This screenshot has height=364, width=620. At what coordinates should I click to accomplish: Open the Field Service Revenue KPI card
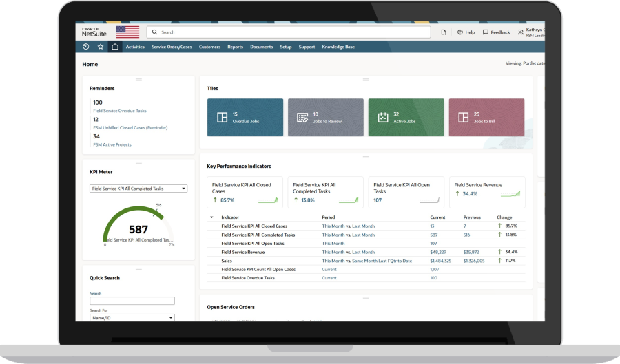(487, 192)
